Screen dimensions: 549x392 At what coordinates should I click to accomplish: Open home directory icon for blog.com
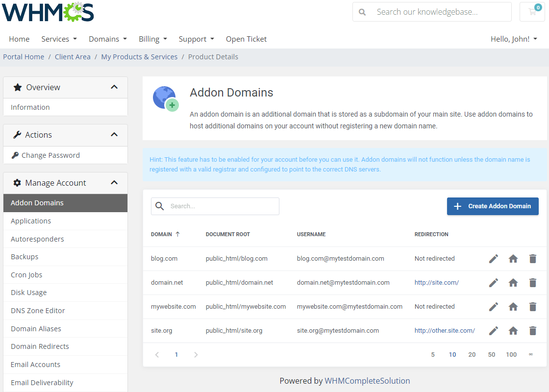click(513, 259)
